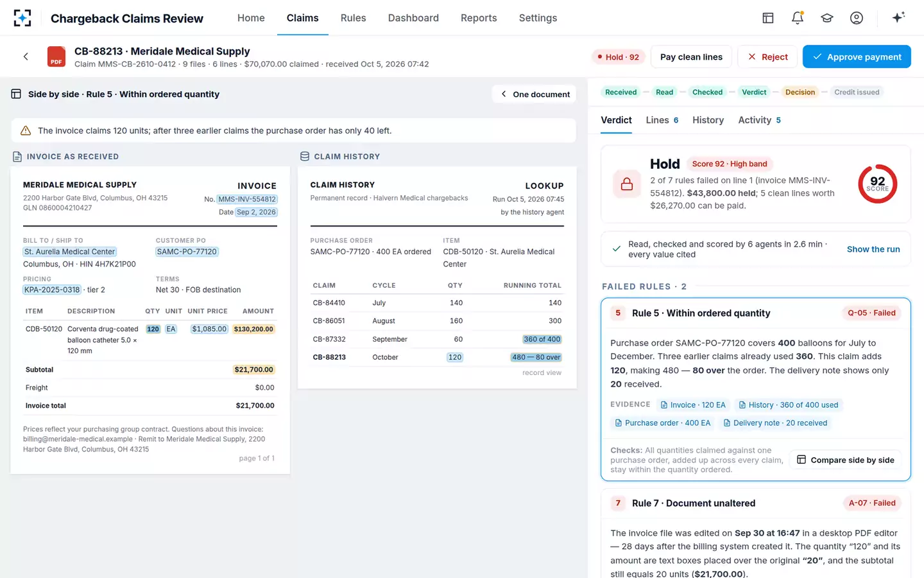Switch to the Verdict tab
This screenshot has height=578, width=924.
click(x=616, y=120)
